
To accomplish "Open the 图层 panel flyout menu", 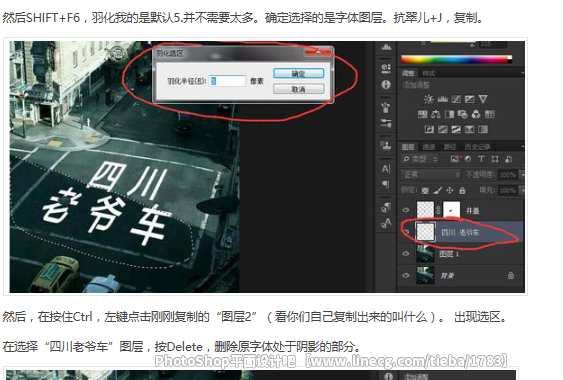I will (x=522, y=147).
